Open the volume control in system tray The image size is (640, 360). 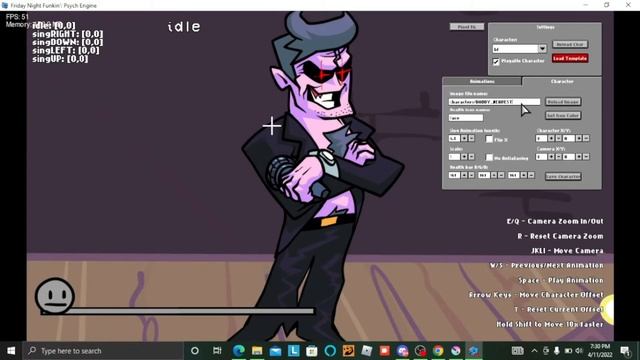click(x=579, y=351)
